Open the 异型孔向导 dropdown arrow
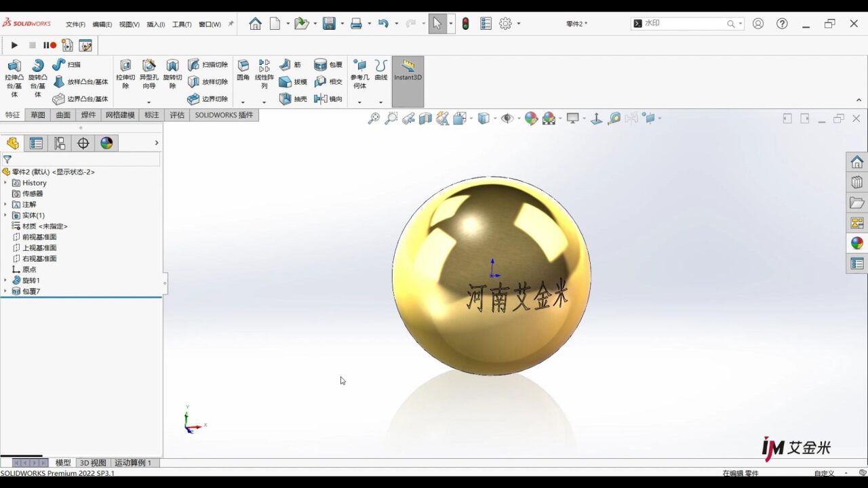 point(149,102)
